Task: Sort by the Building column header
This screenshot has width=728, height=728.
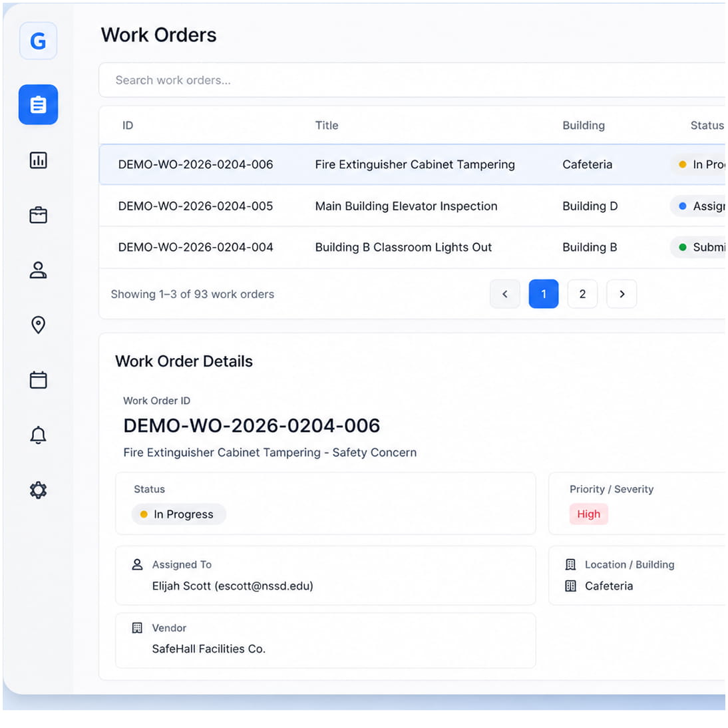Action: tap(584, 125)
